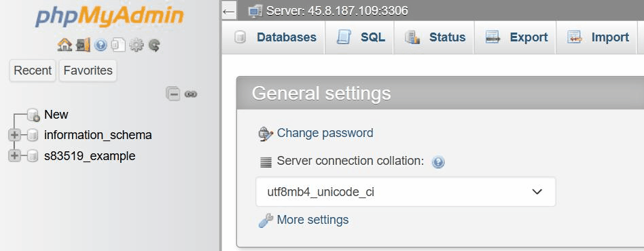Viewport: 644px width, 251px height.
Task: Collapse all tree nodes icon
Action: click(173, 94)
